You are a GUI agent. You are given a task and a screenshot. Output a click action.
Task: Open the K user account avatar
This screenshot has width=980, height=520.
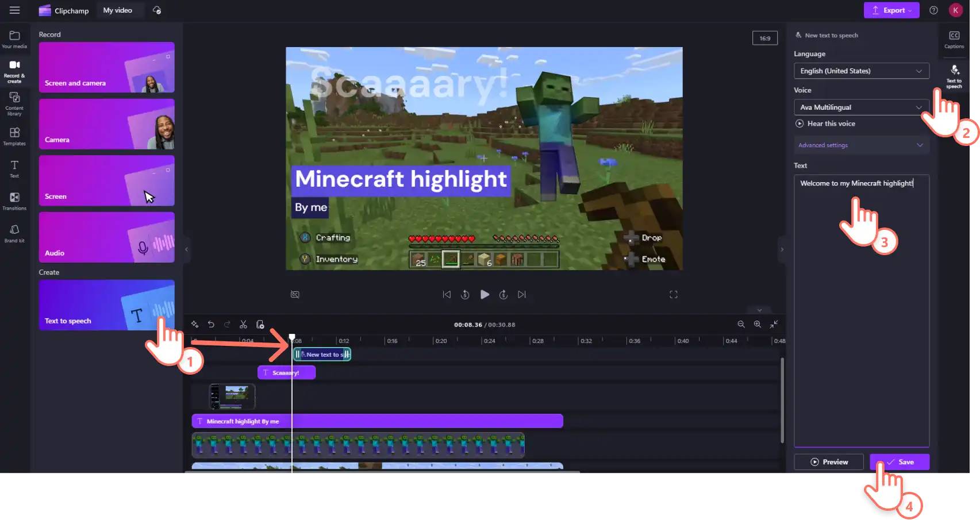click(955, 10)
